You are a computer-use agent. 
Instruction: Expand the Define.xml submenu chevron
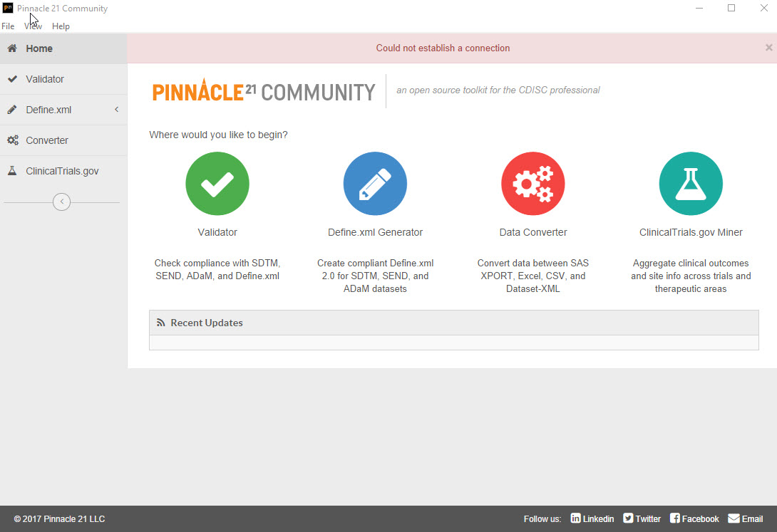tap(116, 110)
